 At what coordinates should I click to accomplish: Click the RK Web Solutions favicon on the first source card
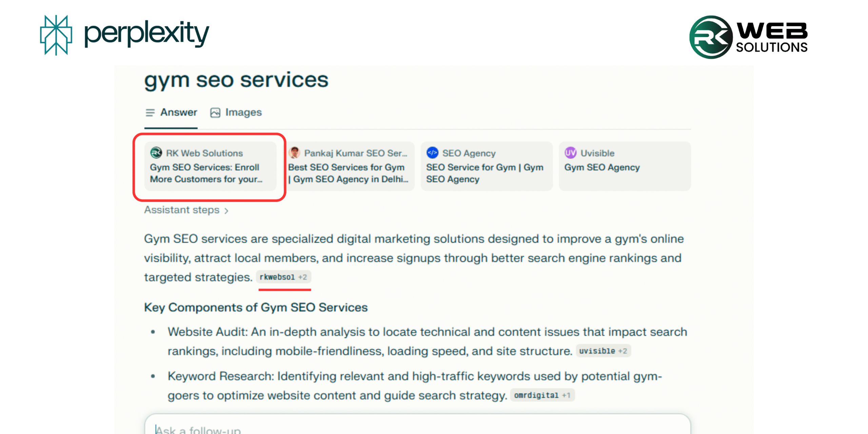(x=156, y=153)
